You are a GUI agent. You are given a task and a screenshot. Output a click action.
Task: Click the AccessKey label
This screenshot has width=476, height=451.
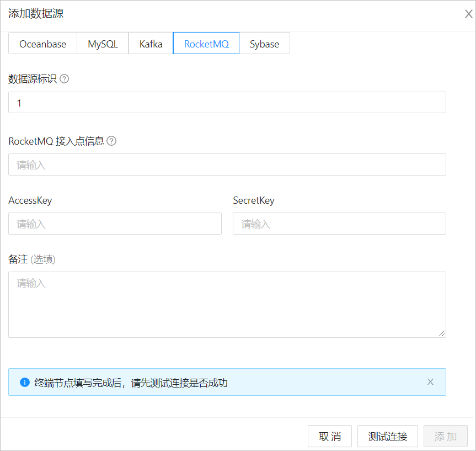point(30,200)
